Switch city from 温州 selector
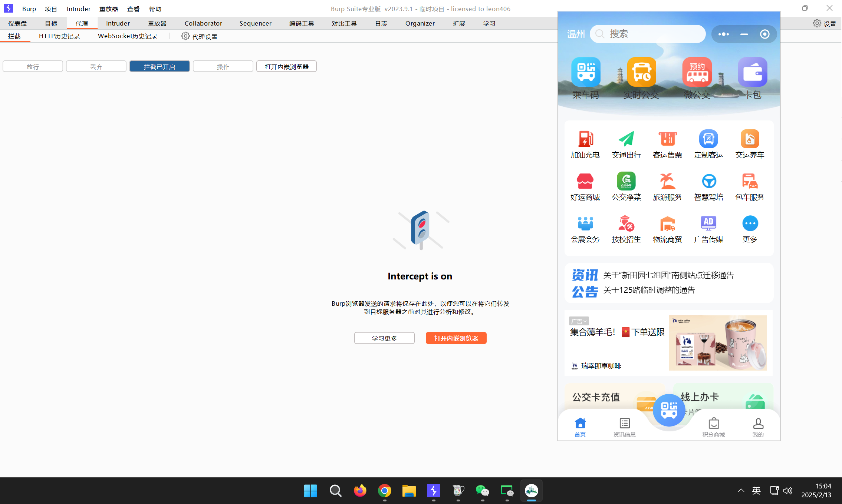The image size is (842, 504). tap(576, 34)
